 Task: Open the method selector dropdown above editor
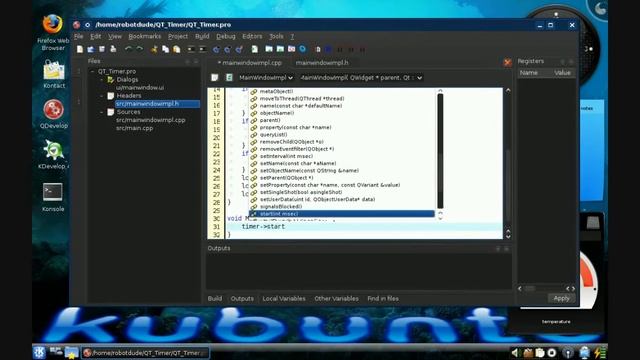coord(361,78)
